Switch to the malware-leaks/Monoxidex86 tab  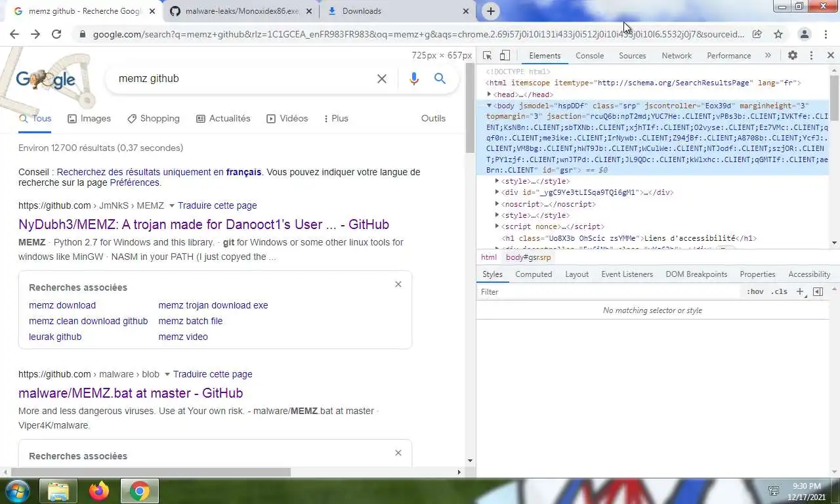pos(241,11)
